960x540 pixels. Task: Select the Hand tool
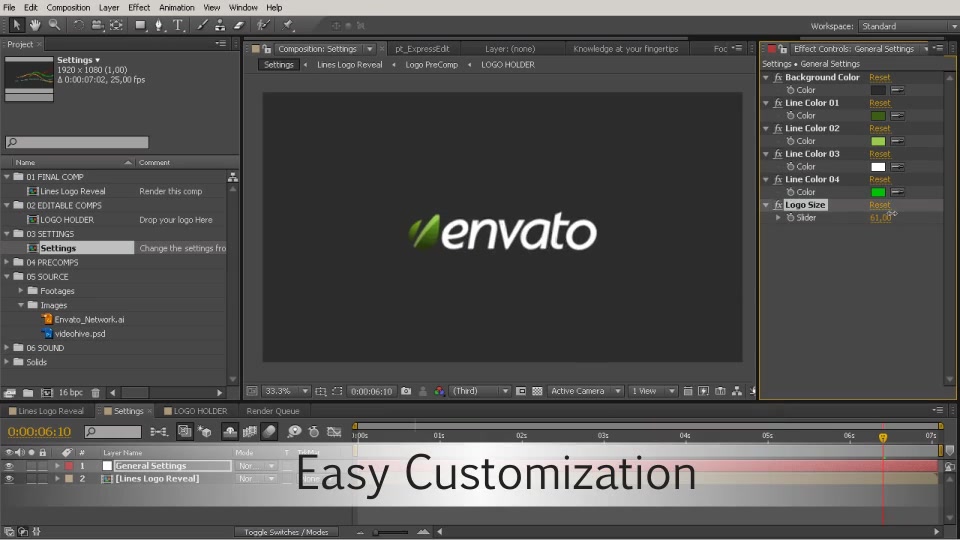[35, 25]
